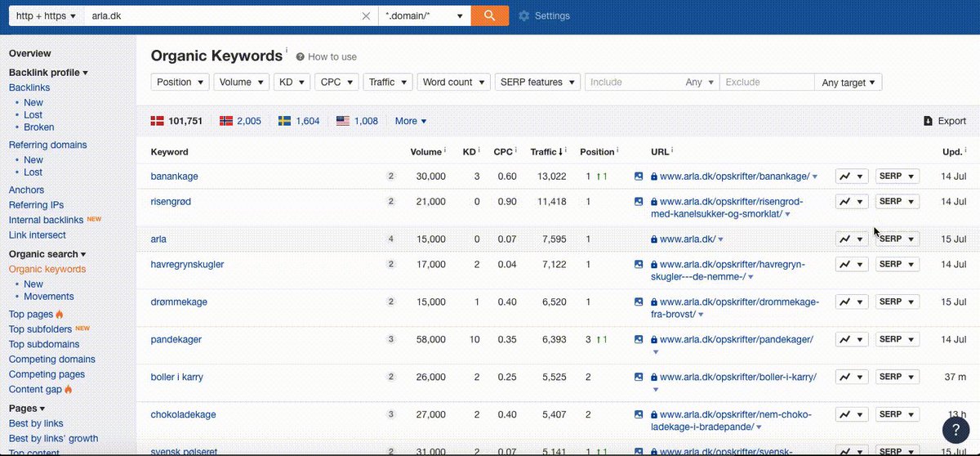
Task: Open the trend chart button for drømmekage
Action: 852,302
